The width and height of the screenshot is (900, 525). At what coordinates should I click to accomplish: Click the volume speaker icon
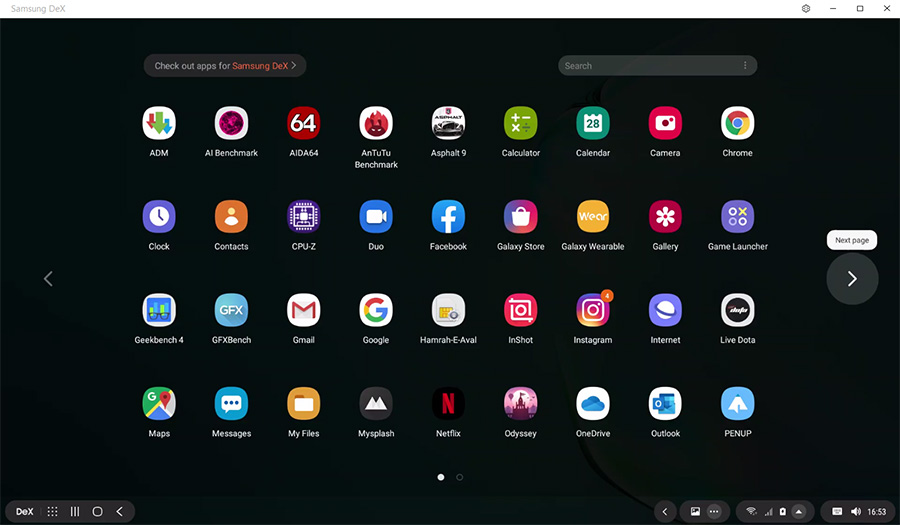click(856, 511)
